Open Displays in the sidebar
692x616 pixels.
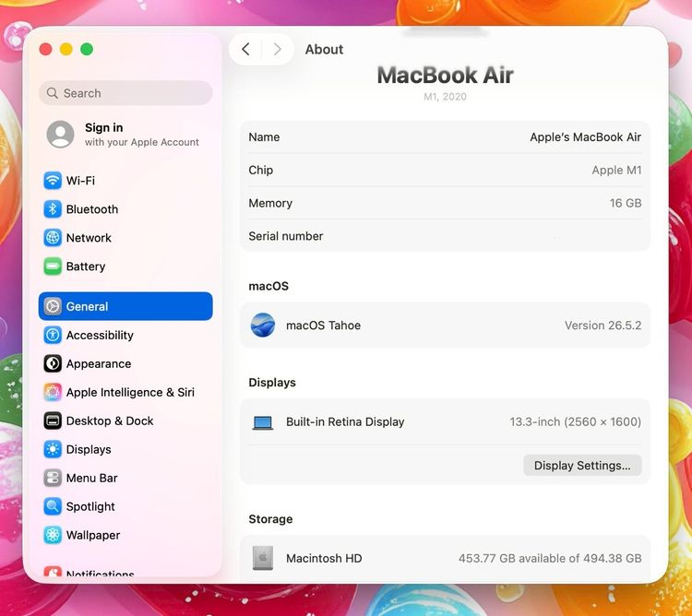click(x=125, y=449)
